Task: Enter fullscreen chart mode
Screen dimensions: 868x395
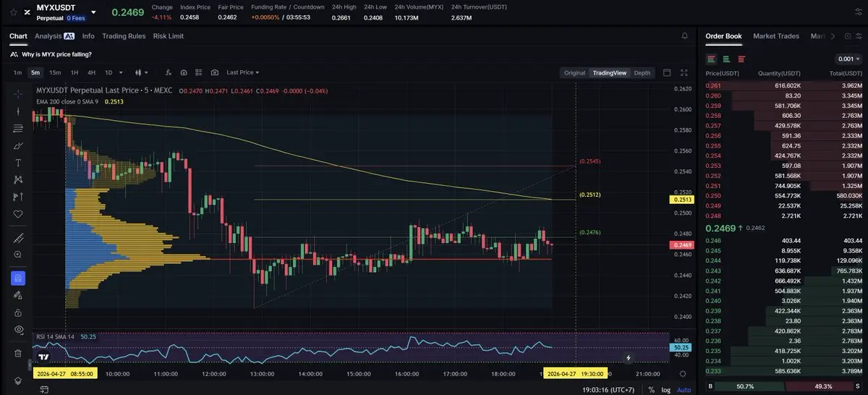Action: tap(684, 72)
